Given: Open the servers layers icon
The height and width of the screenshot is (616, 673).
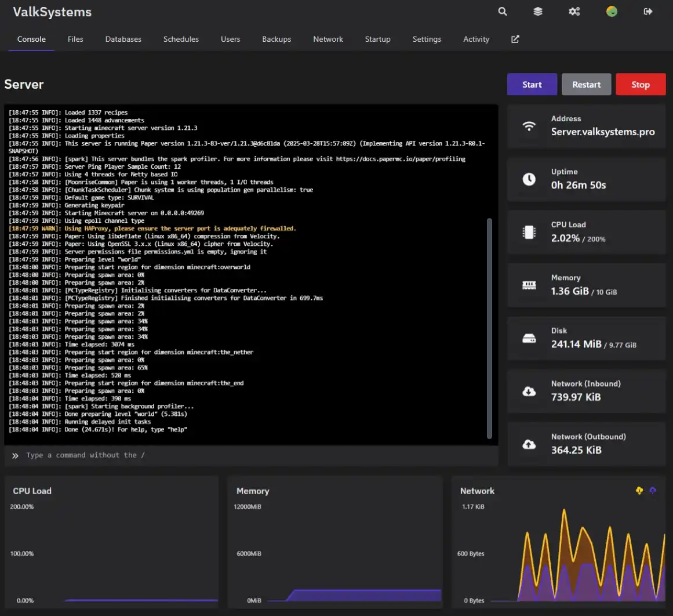Looking at the screenshot, I should [x=538, y=12].
